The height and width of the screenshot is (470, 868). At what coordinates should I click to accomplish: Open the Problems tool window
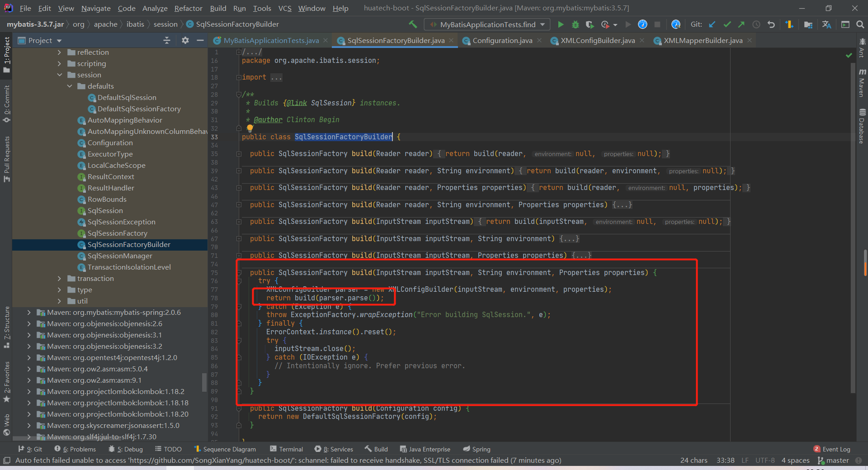[x=75, y=449]
